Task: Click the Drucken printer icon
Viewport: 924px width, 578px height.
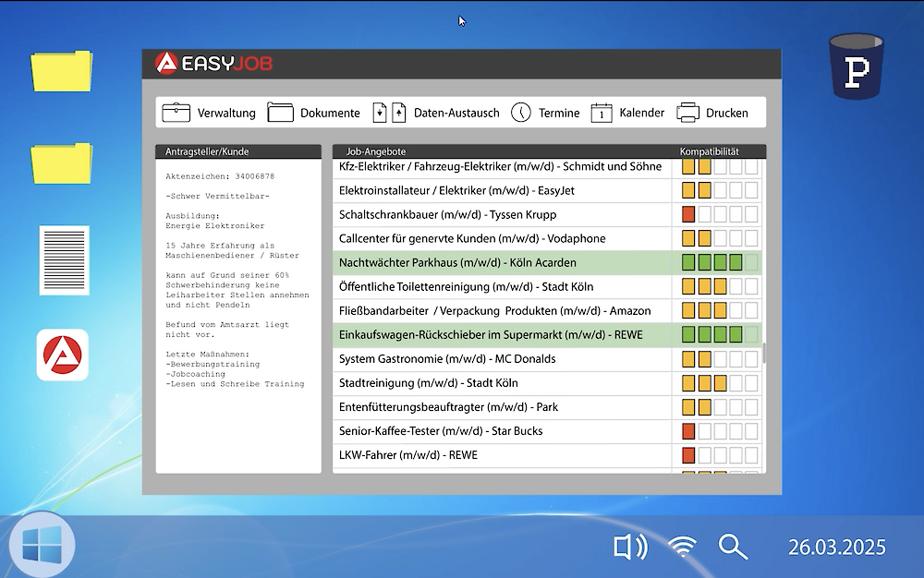Action: tap(687, 113)
